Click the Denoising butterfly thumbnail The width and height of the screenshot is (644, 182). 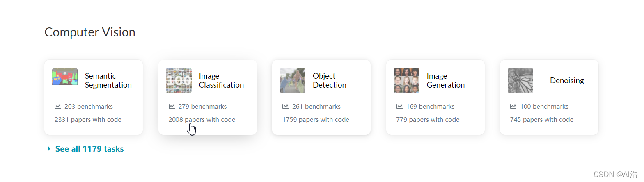pyautogui.click(x=520, y=80)
